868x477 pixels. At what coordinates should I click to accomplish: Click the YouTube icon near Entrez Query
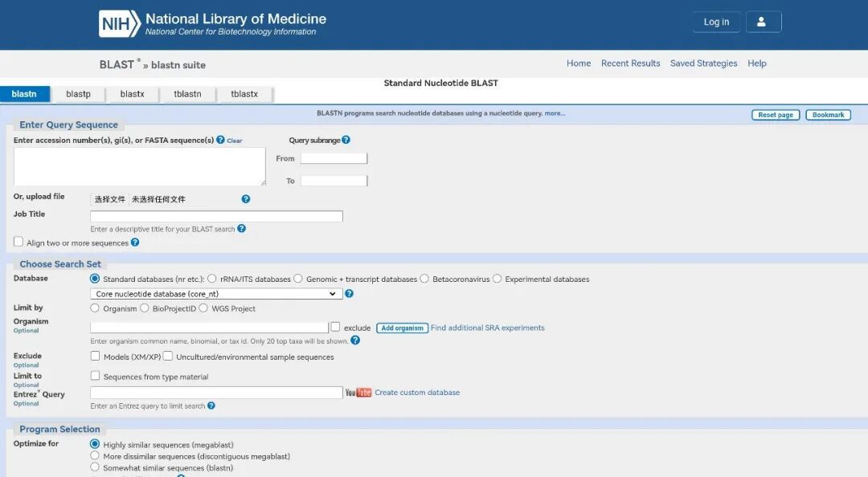pos(358,393)
